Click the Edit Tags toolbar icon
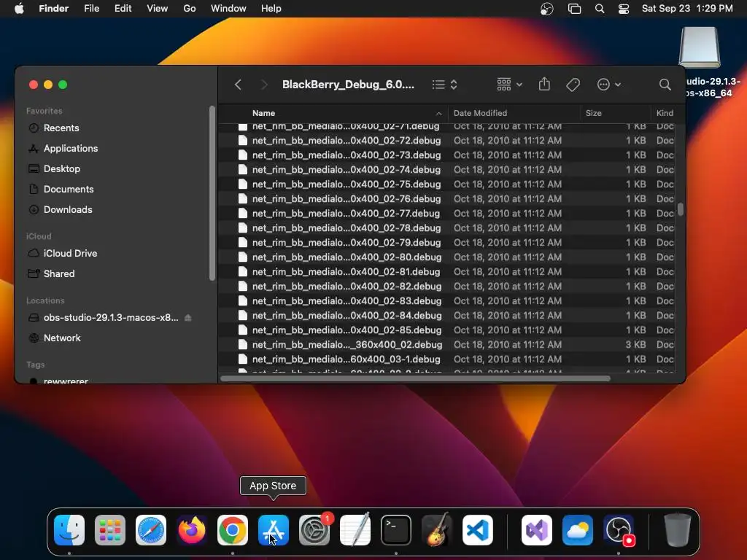747x560 pixels. point(573,85)
